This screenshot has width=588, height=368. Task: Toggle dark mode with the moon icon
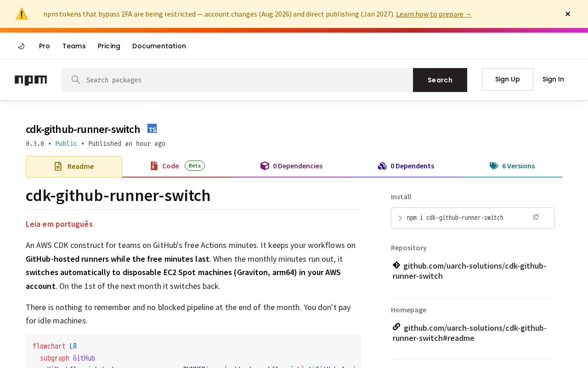[21, 46]
